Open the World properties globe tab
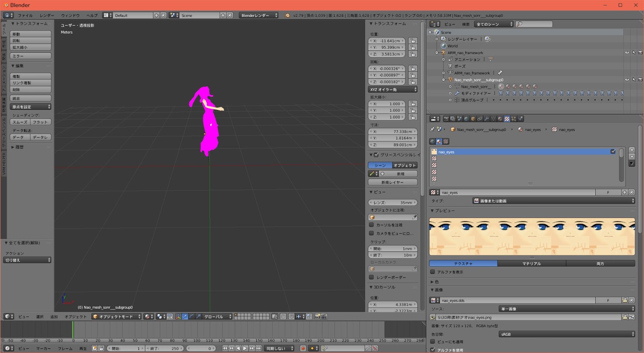The width and height of the screenshot is (644, 353). coord(466,119)
